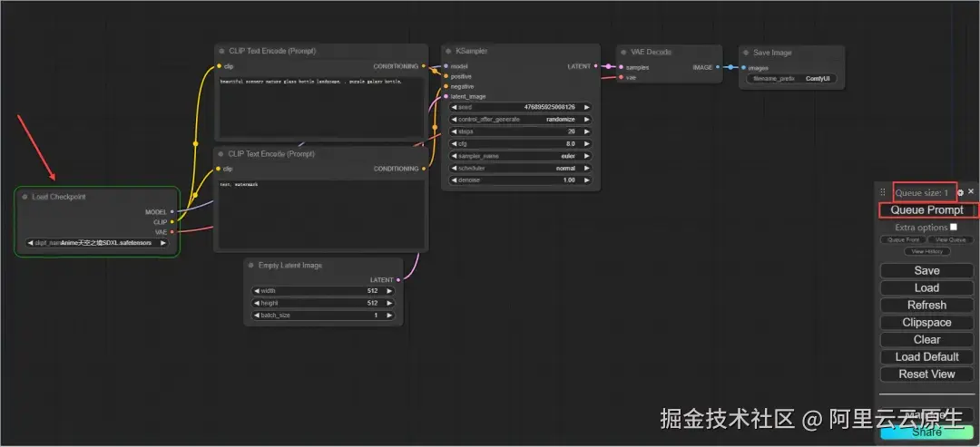Click Queue Prompt to run the workflow
The image size is (980, 447).
926,210
